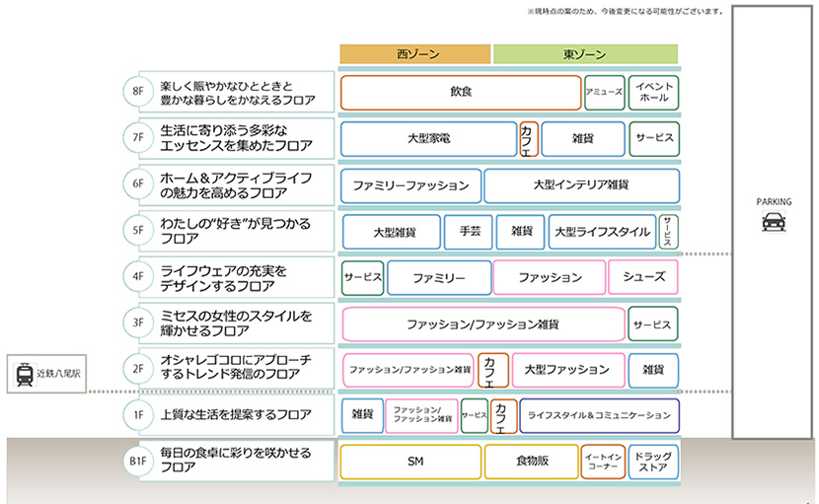819x504 pixels.
Task: Click the 7F description 生活に寄り添う多彩な
Action: click(224, 131)
